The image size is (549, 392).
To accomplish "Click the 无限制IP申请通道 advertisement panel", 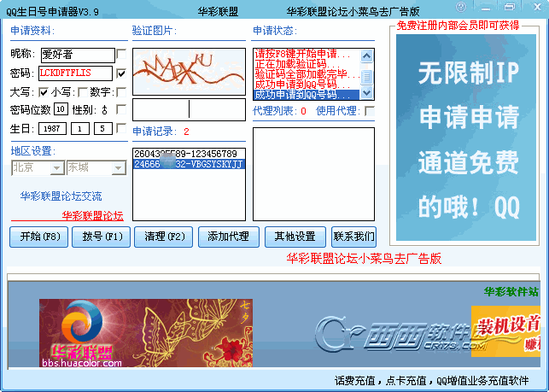I will (466, 137).
